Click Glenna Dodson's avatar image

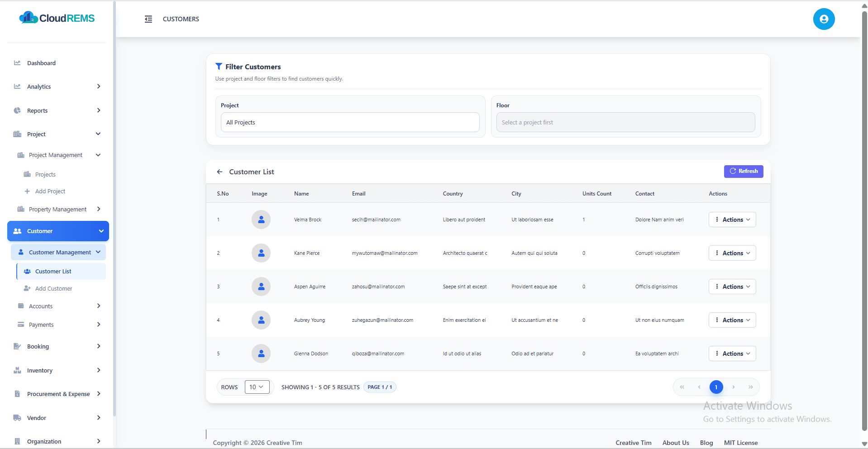tap(261, 353)
